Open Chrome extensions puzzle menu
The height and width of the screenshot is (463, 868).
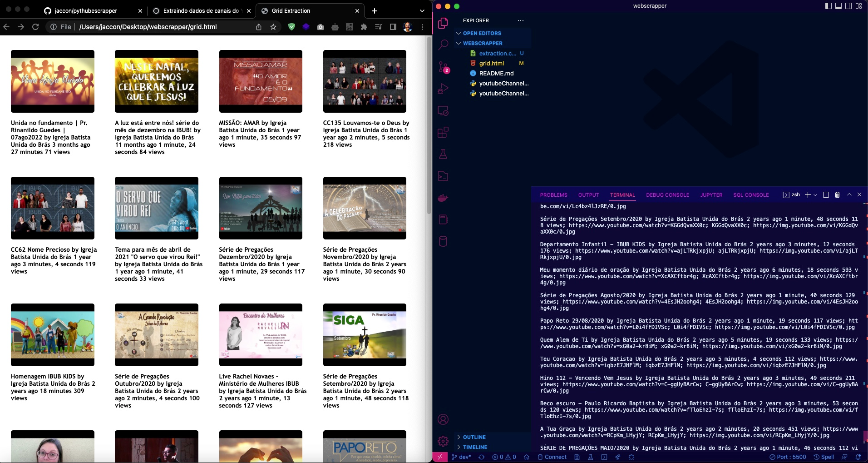[x=364, y=27]
